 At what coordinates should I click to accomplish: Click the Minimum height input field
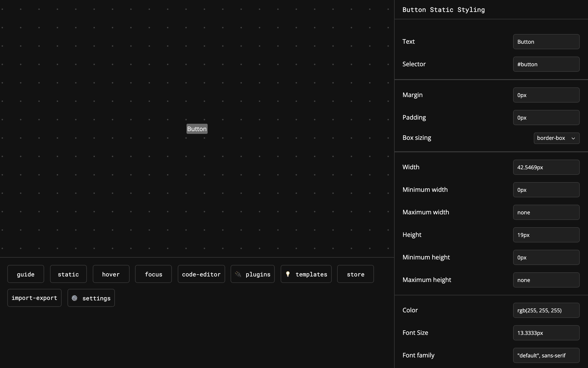(x=546, y=257)
